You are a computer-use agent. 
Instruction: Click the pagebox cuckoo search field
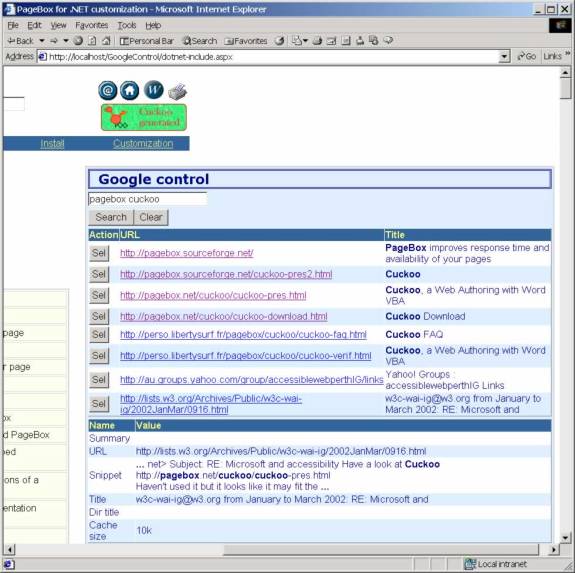[147, 199]
